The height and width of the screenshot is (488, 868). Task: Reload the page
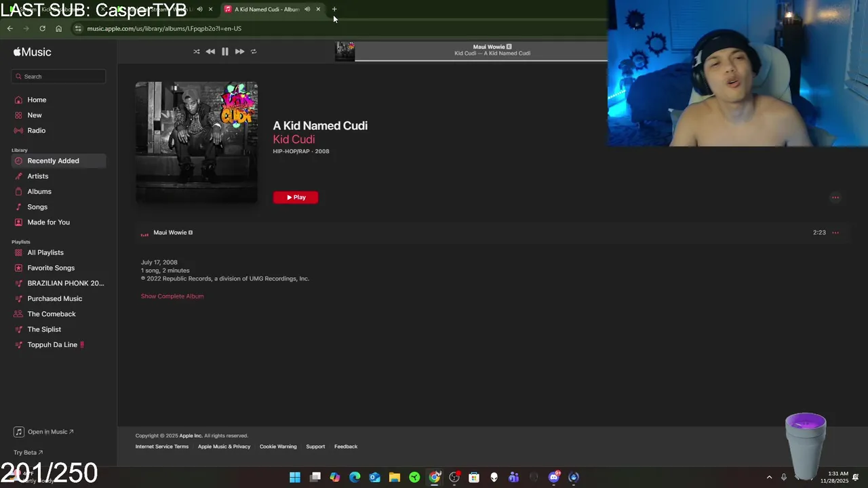[42, 28]
